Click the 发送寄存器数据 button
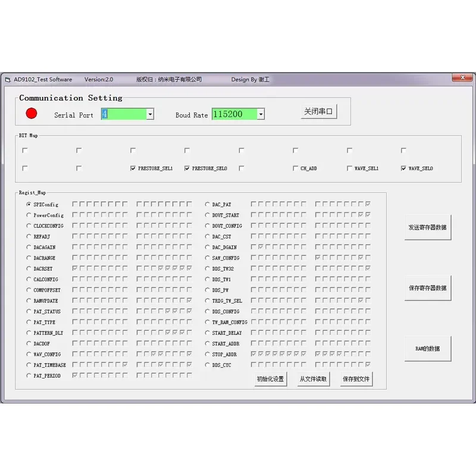 pos(427,227)
